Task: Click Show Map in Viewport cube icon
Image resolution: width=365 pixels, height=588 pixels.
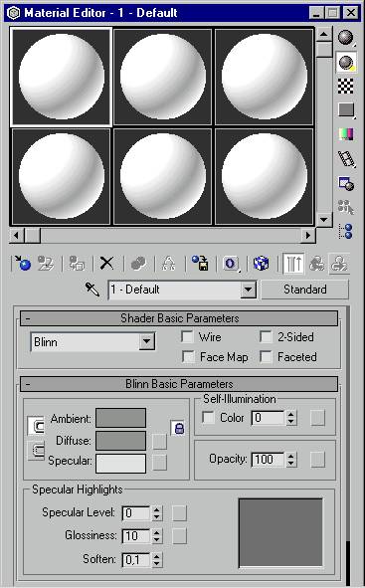Action: coord(261,264)
